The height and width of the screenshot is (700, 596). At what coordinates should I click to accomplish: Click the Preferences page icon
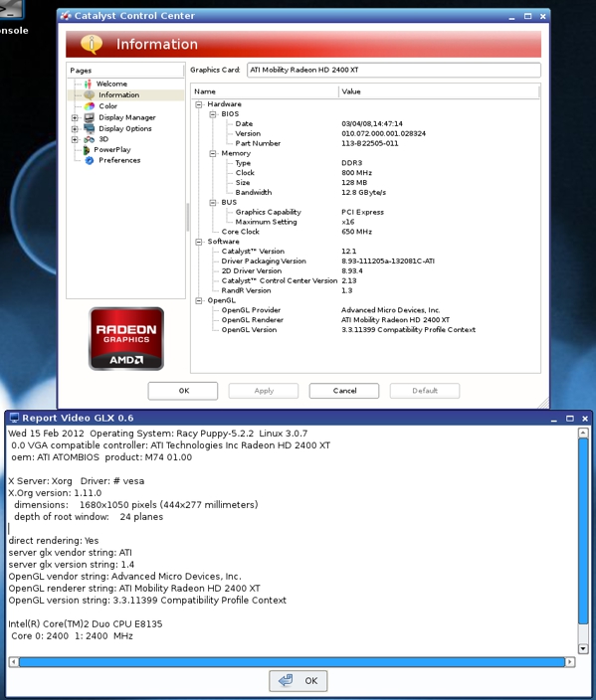pos(90,160)
